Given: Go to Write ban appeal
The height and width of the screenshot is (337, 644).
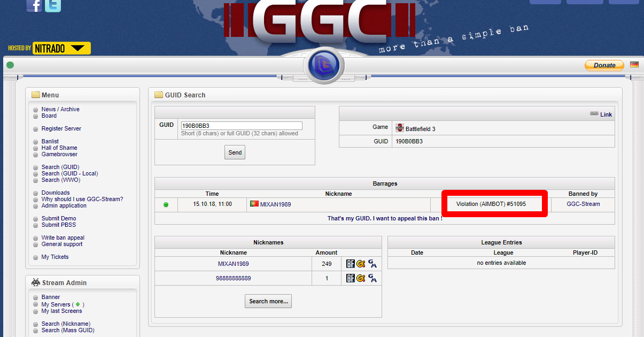Looking at the screenshot, I should pyautogui.click(x=63, y=238).
